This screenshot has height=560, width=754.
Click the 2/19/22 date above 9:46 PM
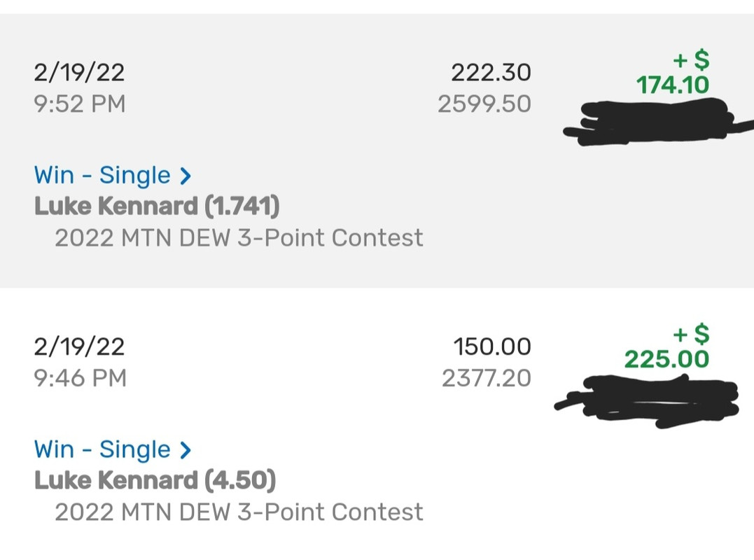click(x=79, y=346)
